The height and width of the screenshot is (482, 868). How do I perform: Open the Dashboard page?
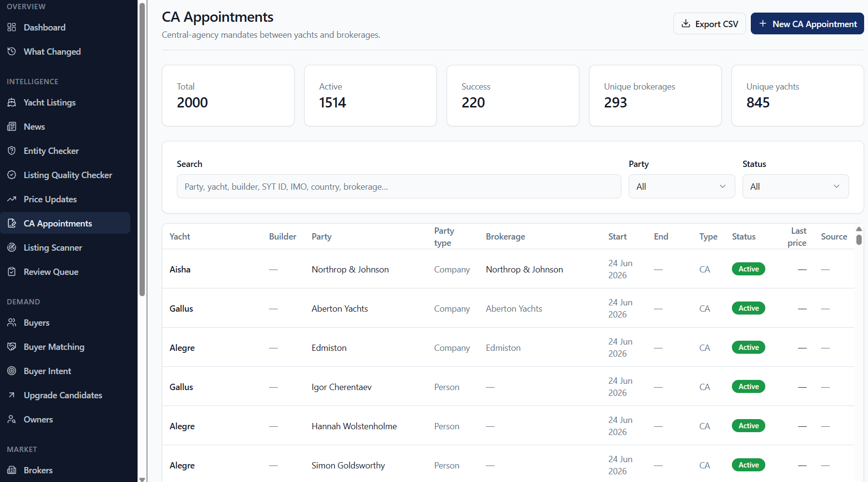pyautogui.click(x=65, y=27)
